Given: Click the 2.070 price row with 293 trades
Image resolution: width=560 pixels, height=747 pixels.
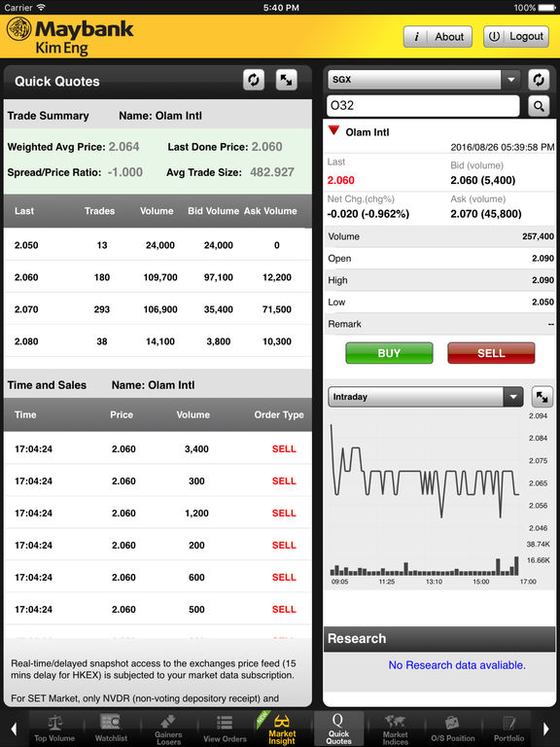Looking at the screenshot, I should 157,309.
